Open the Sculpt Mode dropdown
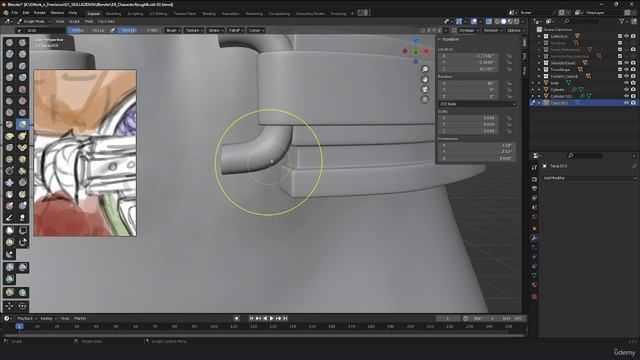The height and width of the screenshot is (360, 640). pos(34,21)
